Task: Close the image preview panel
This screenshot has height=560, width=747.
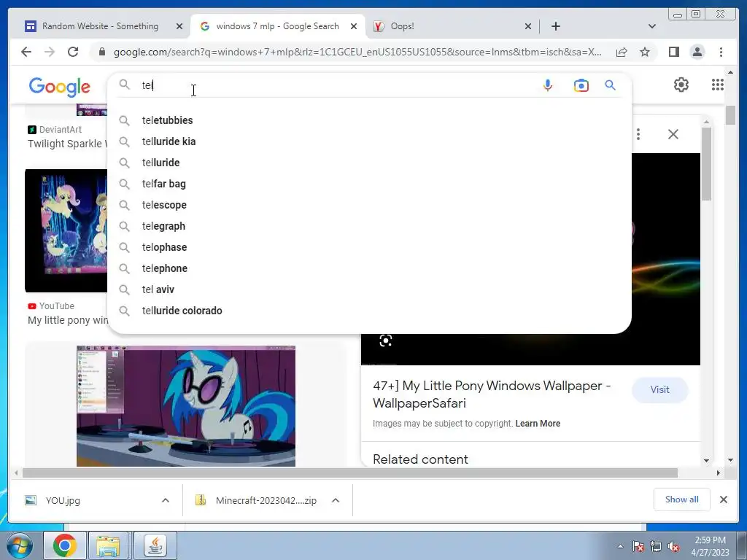Action: [x=673, y=134]
